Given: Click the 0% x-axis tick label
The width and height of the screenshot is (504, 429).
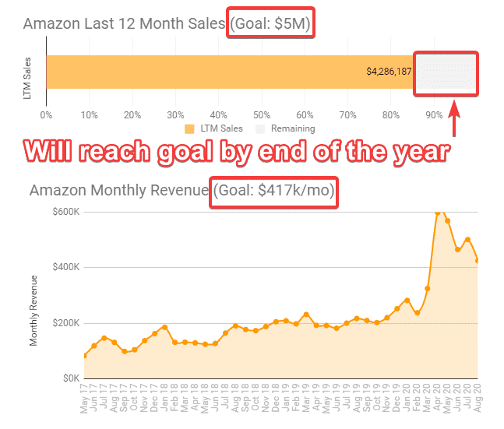Looking at the screenshot, I should (x=47, y=114).
